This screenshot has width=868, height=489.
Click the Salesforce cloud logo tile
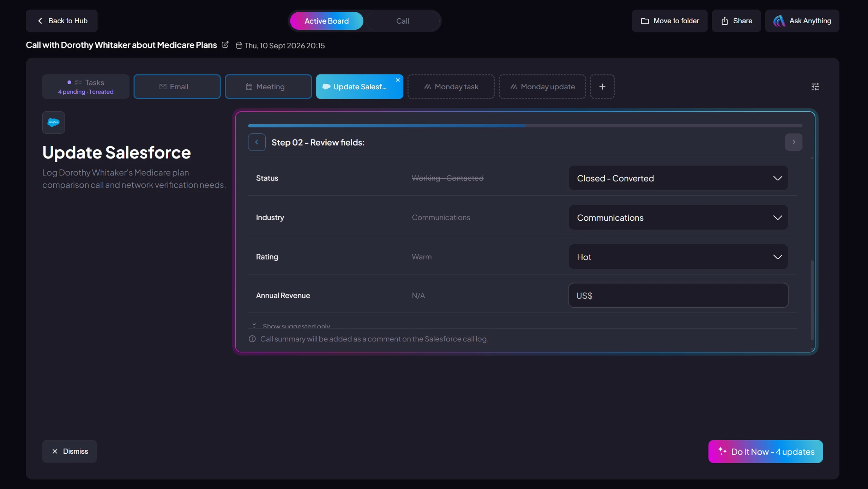(54, 123)
